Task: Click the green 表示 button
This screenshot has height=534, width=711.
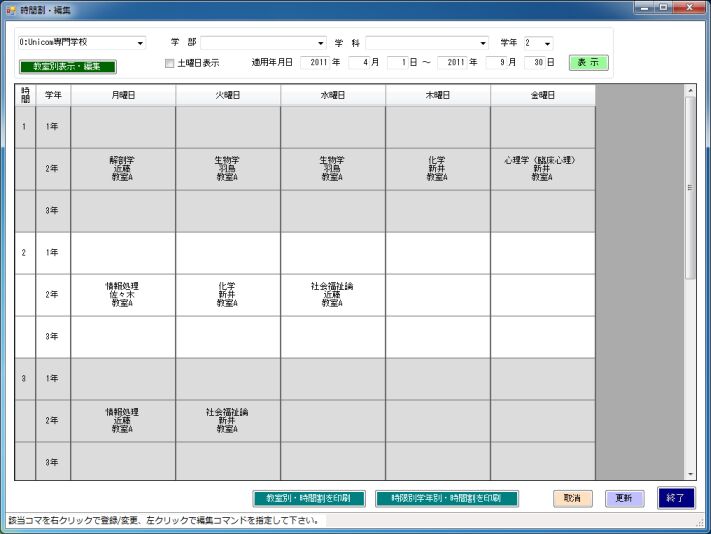Action: (588, 62)
